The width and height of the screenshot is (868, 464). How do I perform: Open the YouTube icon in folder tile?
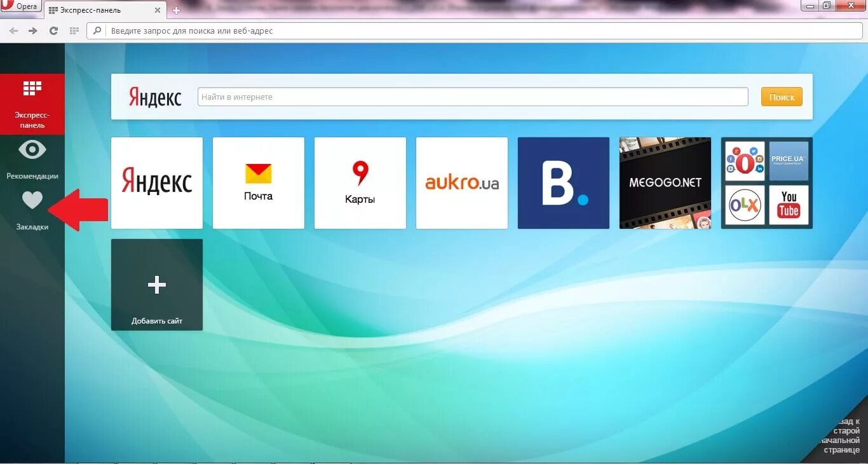pyautogui.click(x=789, y=205)
